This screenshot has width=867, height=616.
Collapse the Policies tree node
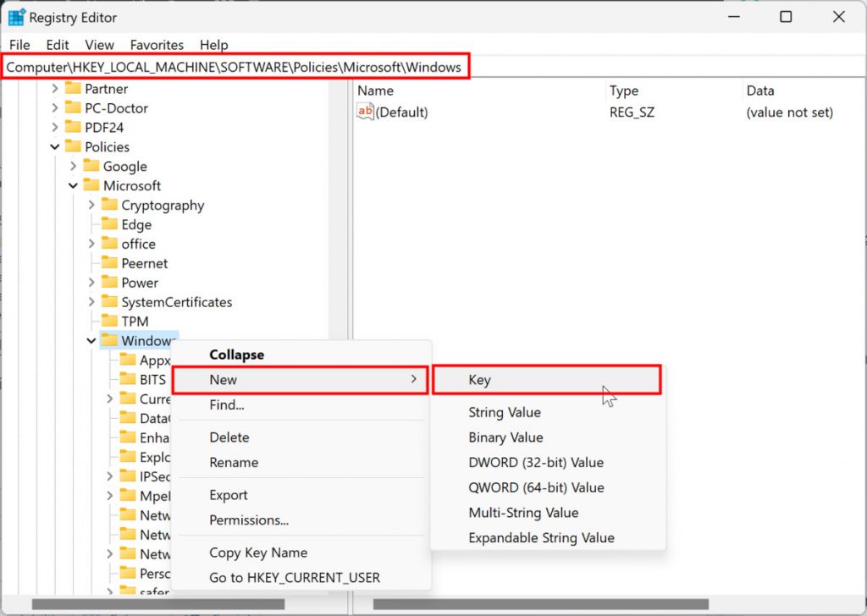(55, 146)
